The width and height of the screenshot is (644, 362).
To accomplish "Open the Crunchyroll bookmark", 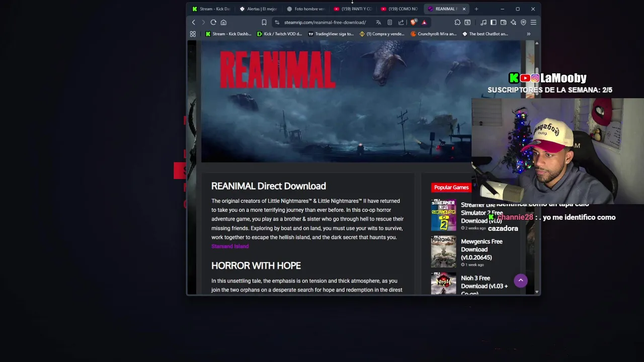I will click(x=434, y=34).
